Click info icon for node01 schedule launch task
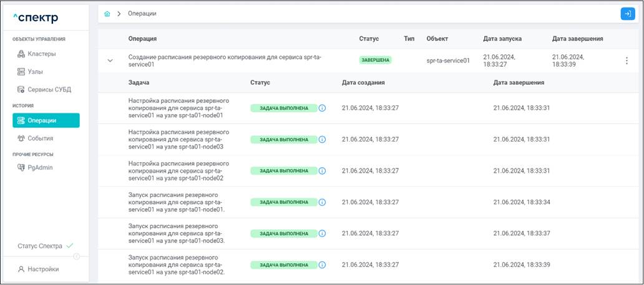Screen dimensions: 644x285 click(322, 202)
